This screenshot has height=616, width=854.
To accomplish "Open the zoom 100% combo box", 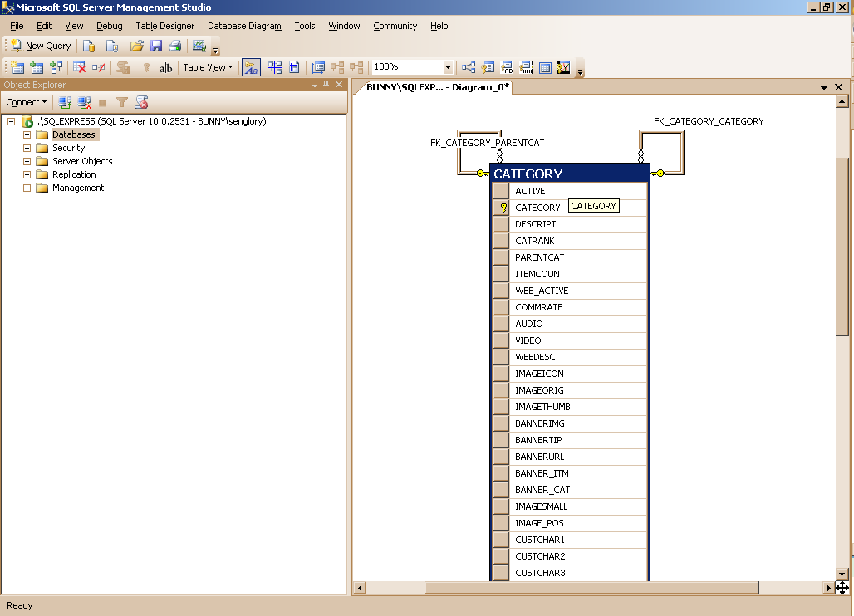I will [x=448, y=67].
